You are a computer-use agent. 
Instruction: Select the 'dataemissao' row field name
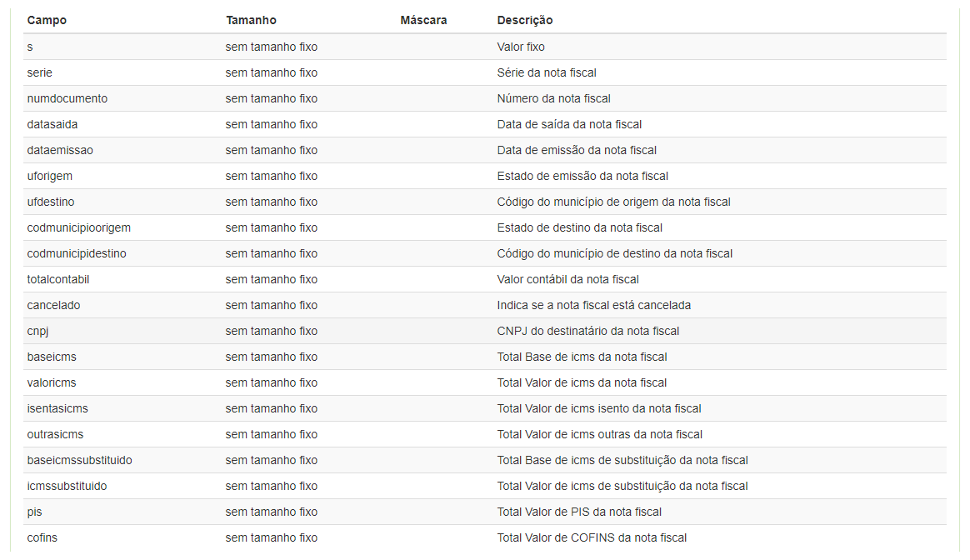[x=60, y=150]
